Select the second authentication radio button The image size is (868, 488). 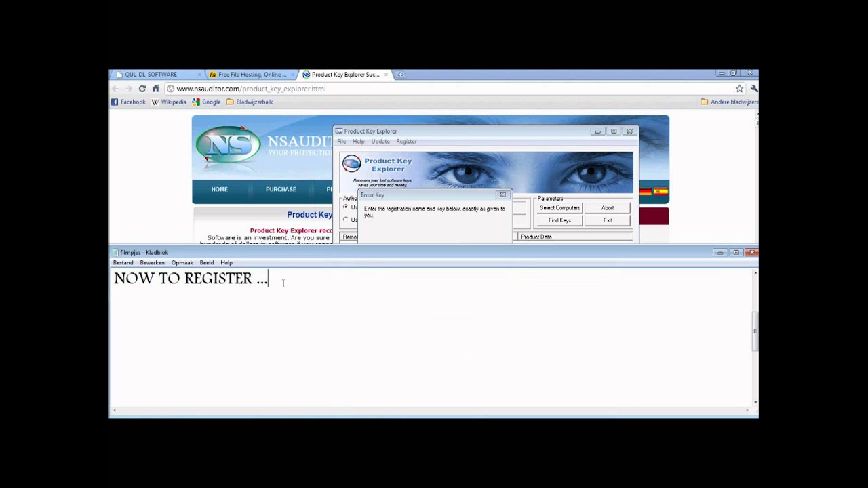(x=345, y=220)
